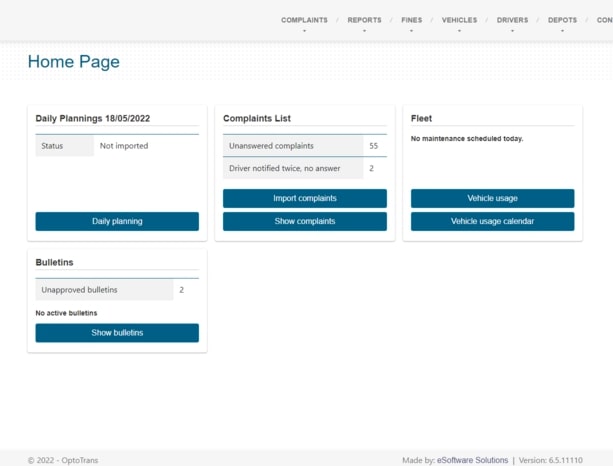Open the Reports menu
613x466 pixels.
[364, 20]
